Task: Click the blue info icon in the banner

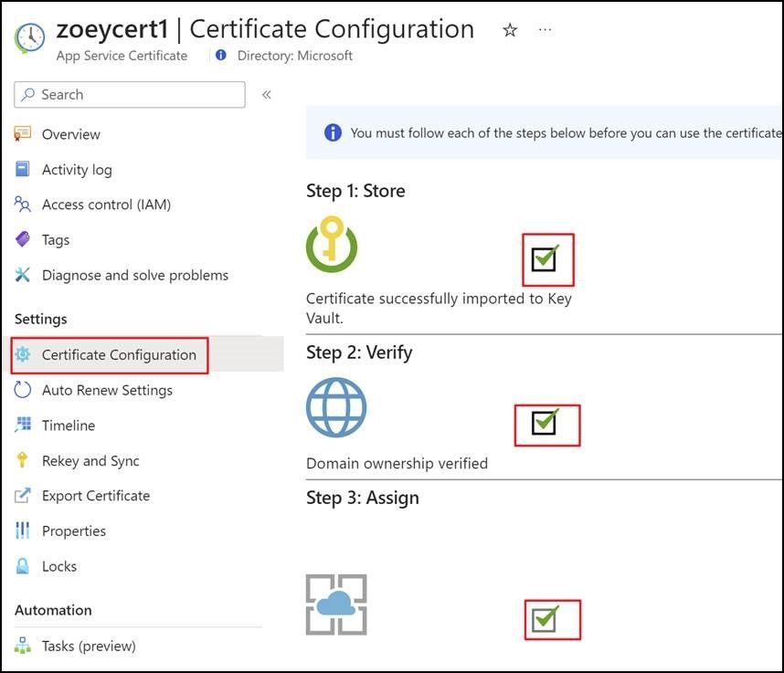Action: [333, 133]
